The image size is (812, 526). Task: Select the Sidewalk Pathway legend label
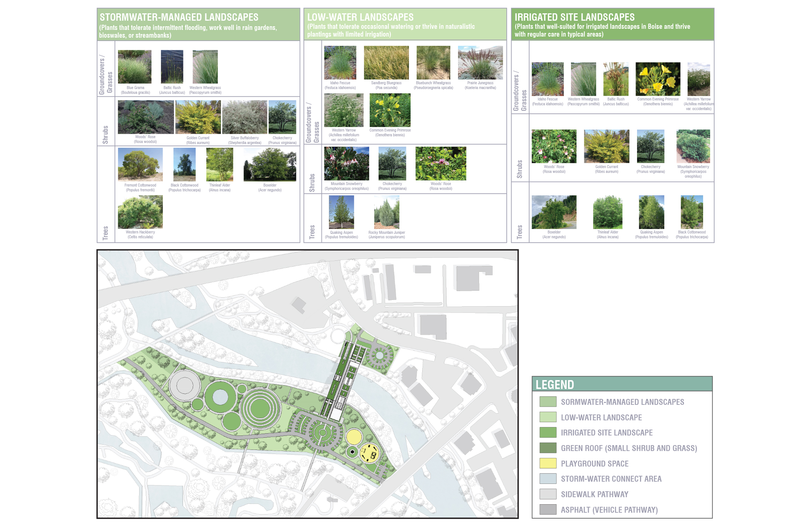(594, 494)
